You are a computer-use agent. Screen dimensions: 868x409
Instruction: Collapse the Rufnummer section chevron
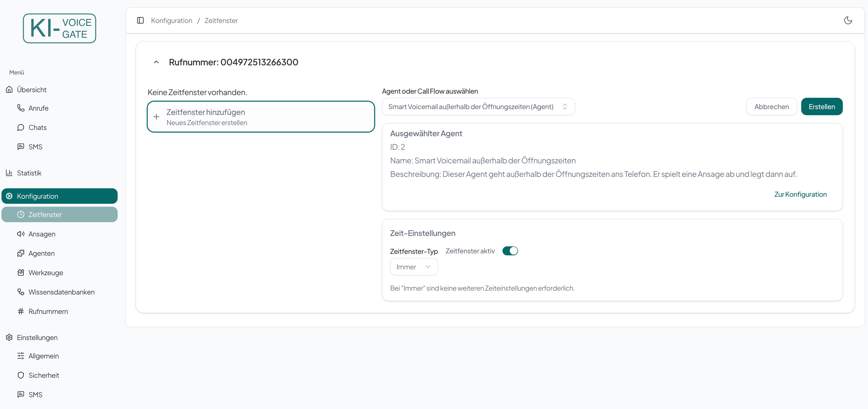click(156, 62)
